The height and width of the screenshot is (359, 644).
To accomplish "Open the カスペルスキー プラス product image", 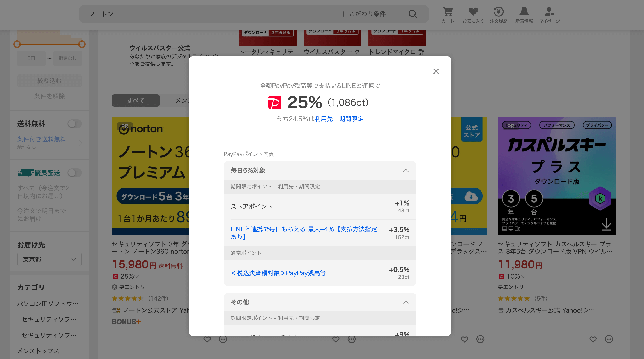I will [x=557, y=176].
